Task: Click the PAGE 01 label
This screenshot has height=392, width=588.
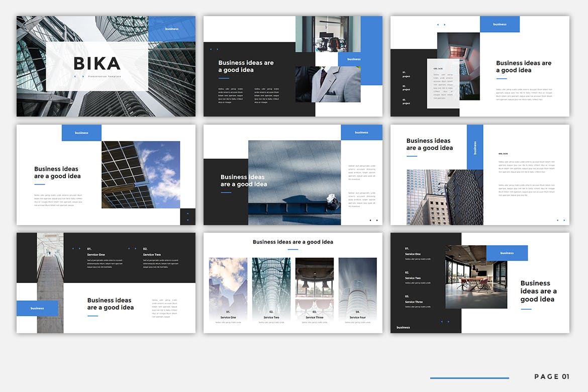Action: (x=552, y=377)
